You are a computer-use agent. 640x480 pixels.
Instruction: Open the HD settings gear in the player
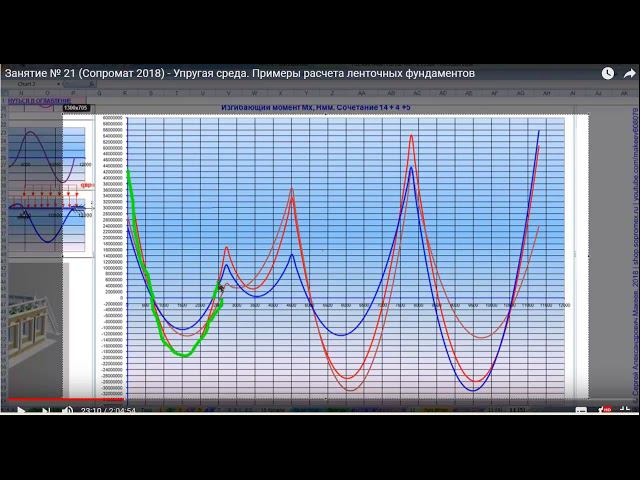(604, 410)
